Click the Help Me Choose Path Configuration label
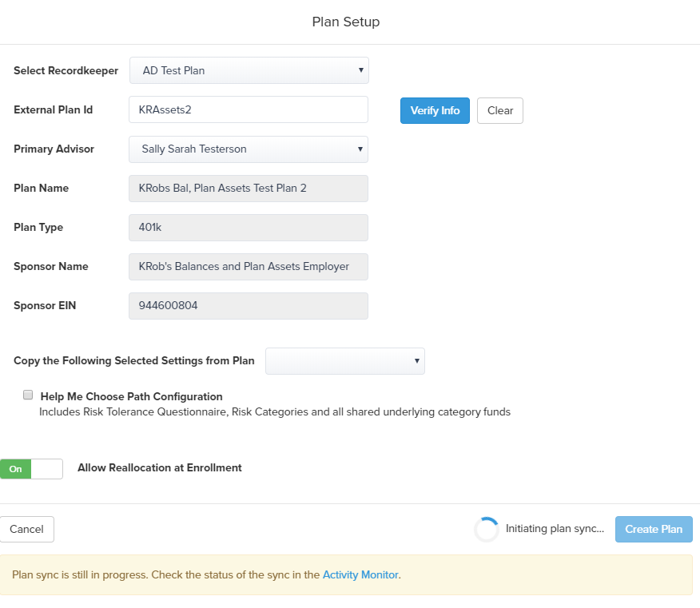 (131, 396)
